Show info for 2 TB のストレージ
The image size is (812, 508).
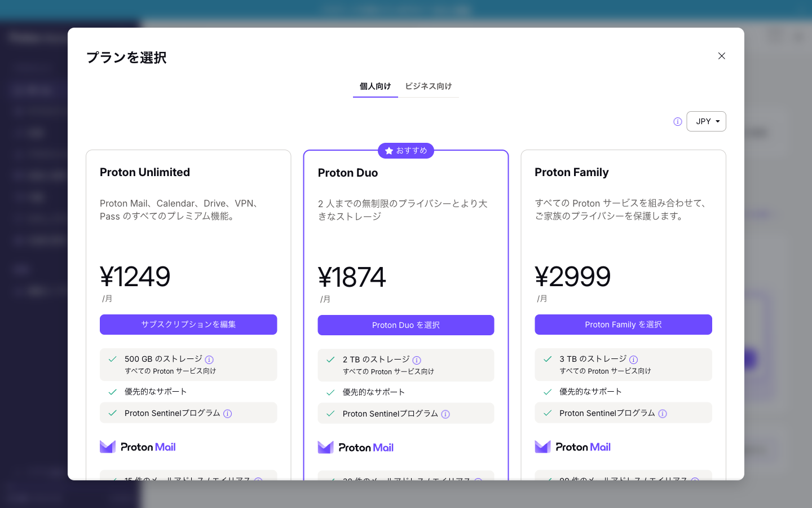point(417,360)
